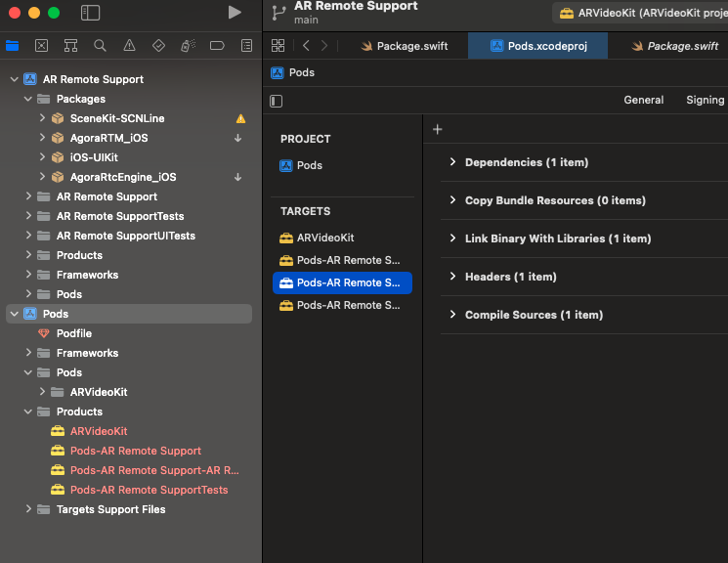Select the highlighted Pods-AR Remote S... target
Screen dimensions: 728x563
pos(342,282)
